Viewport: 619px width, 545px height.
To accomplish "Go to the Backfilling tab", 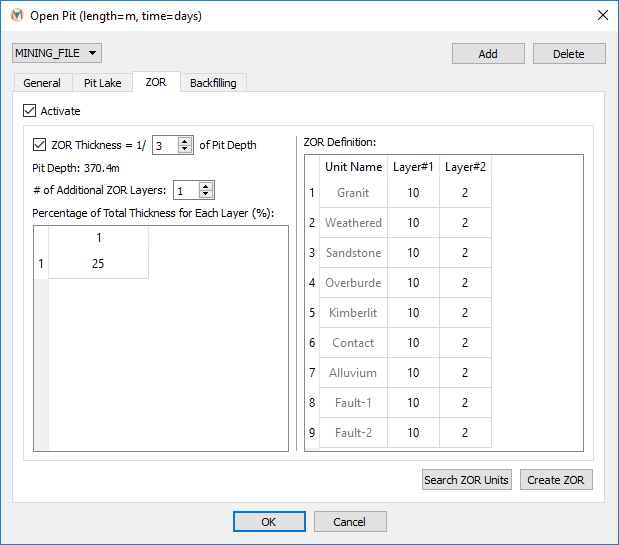I will point(213,83).
